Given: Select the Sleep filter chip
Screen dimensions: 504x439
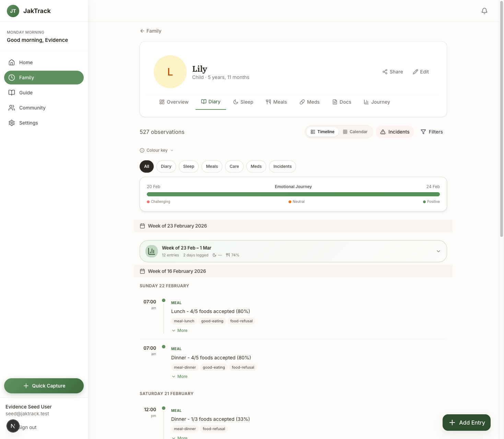Looking at the screenshot, I should click(188, 166).
